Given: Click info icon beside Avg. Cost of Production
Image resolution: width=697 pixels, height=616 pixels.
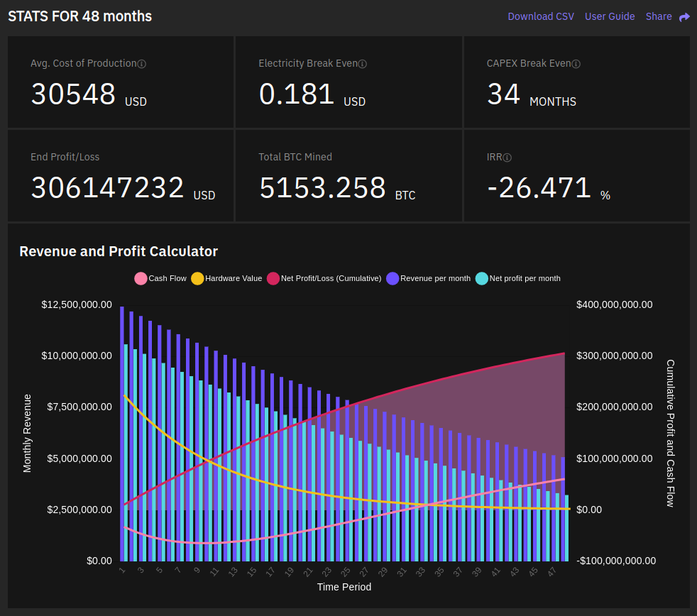Looking at the screenshot, I should click(x=142, y=64).
